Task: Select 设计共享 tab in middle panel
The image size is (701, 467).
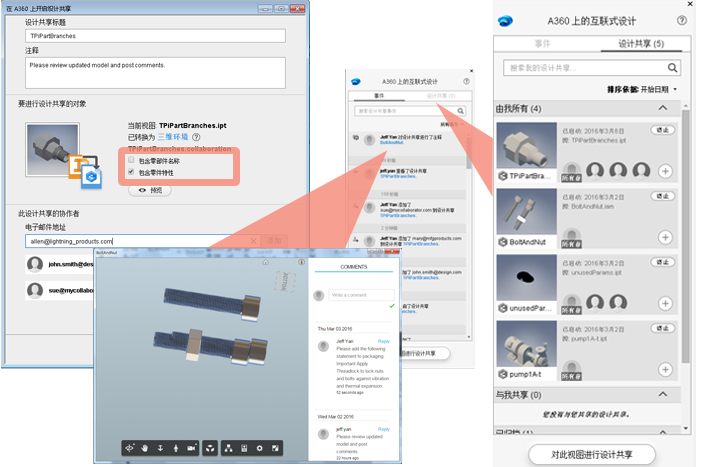Action: [x=441, y=96]
